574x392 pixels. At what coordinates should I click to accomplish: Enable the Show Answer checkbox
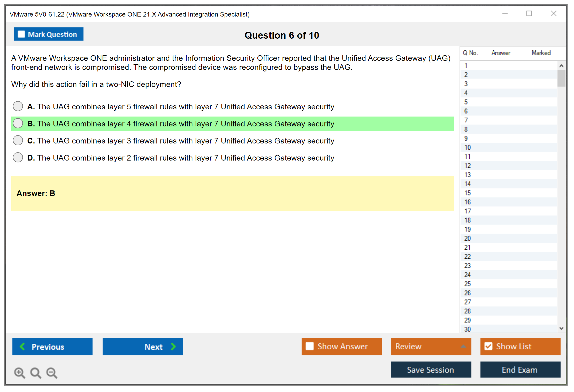310,346
